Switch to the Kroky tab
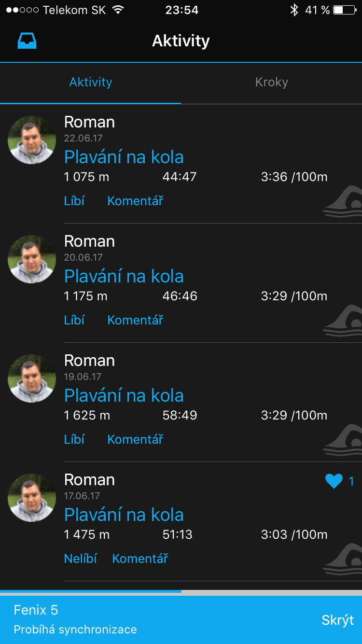Viewport: 362px width, 644px height. (271, 83)
